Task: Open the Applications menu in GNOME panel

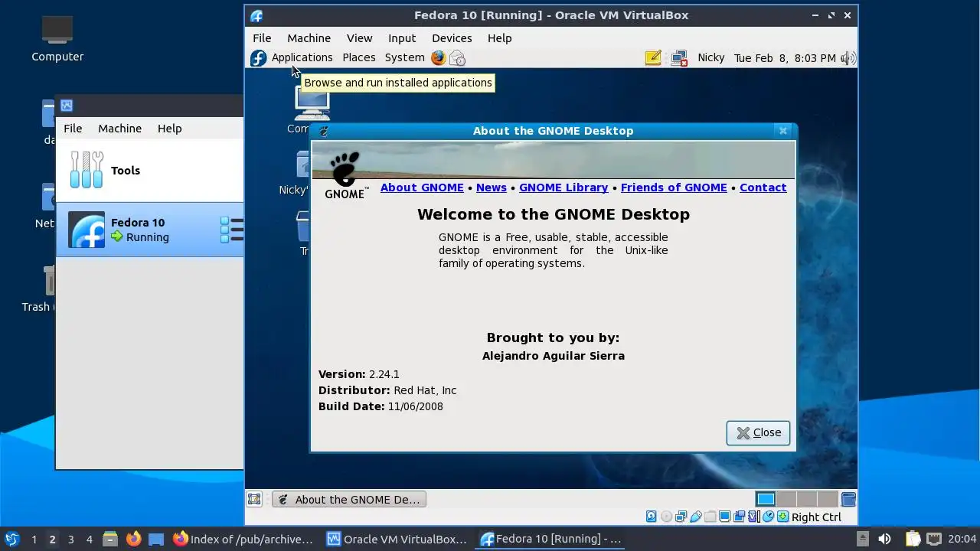Action: pyautogui.click(x=302, y=57)
